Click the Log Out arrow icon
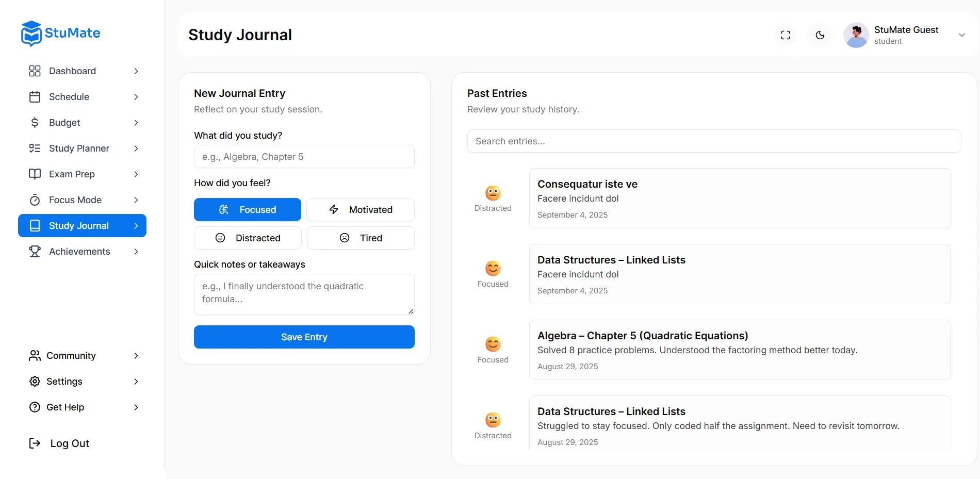The width and height of the screenshot is (980, 479). point(35,443)
